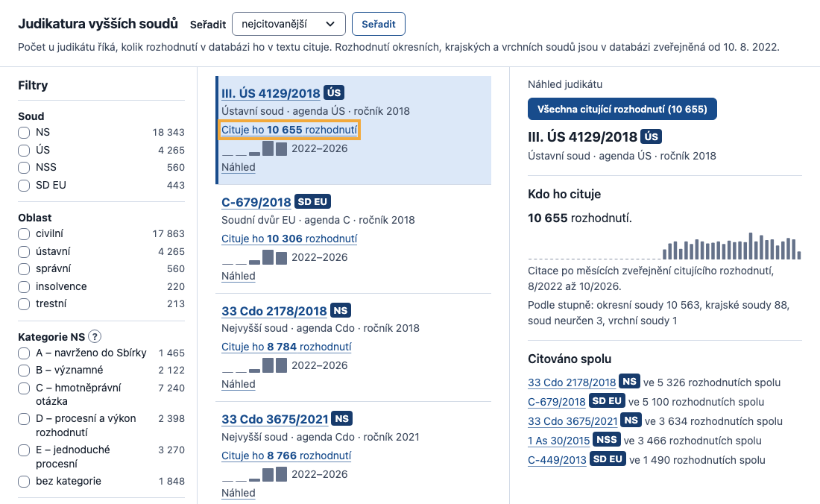Tick the bez kategorie checkbox
Image resolution: width=820 pixels, height=504 pixels.
pos(24,482)
